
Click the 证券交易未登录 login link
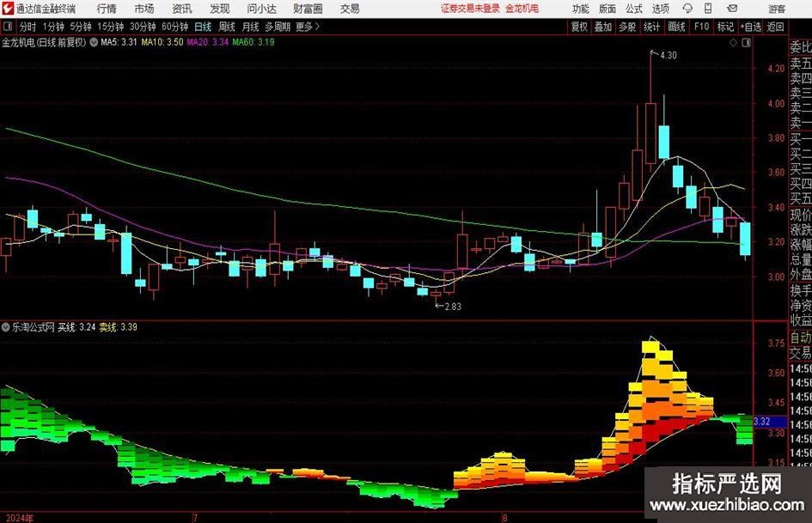coord(469,9)
